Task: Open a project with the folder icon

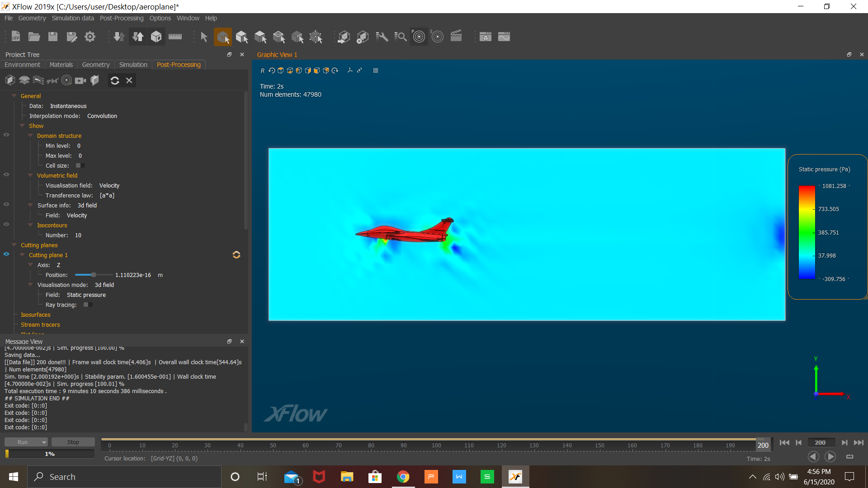Action: coord(34,37)
